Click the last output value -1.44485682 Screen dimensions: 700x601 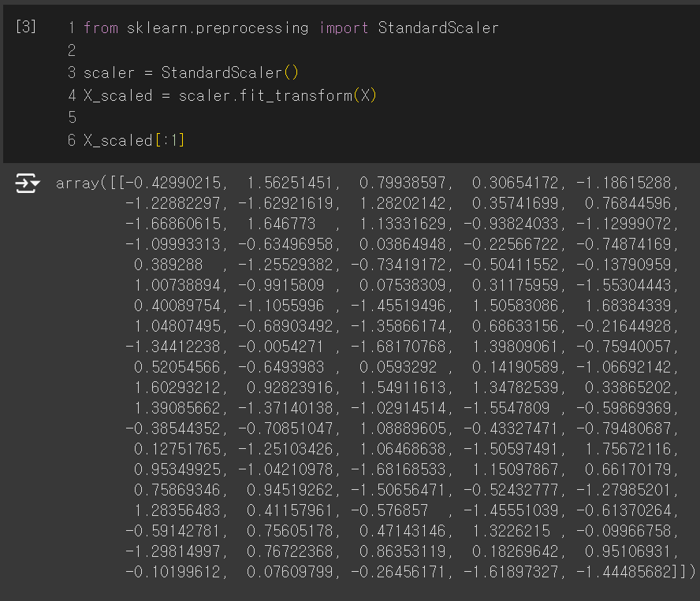(624, 572)
